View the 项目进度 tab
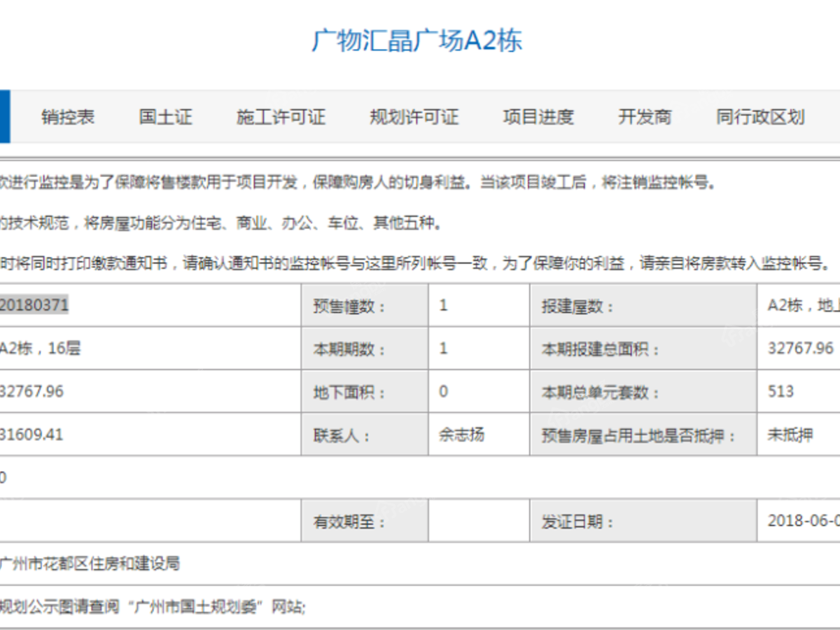Screen dimensions: 840x630 coord(538,117)
